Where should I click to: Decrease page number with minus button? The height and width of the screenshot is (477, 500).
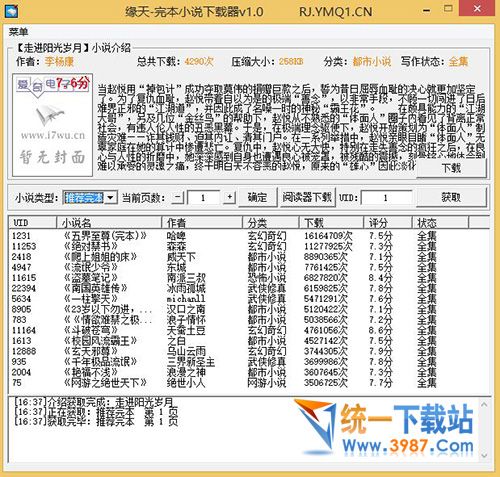[x=178, y=197]
